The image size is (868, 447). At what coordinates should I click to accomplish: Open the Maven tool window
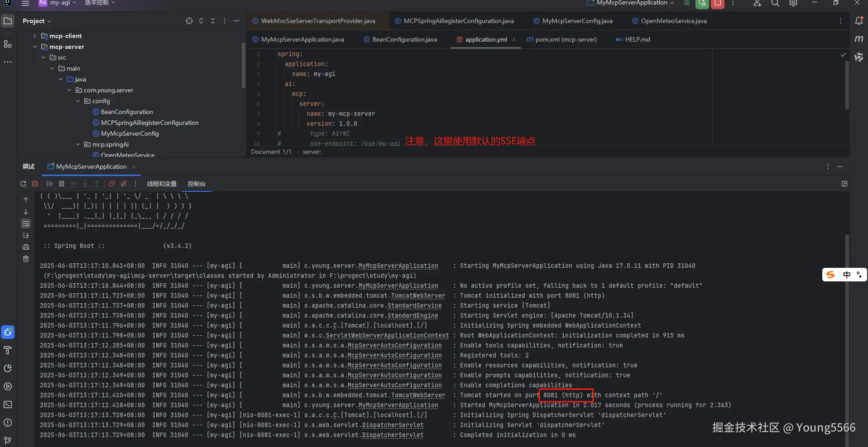[859, 39]
